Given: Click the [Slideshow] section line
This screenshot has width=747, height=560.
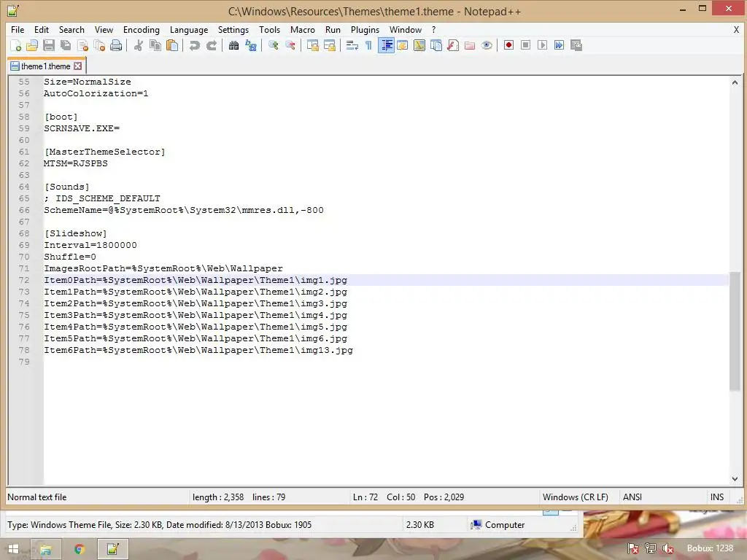Looking at the screenshot, I should [75, 233].
